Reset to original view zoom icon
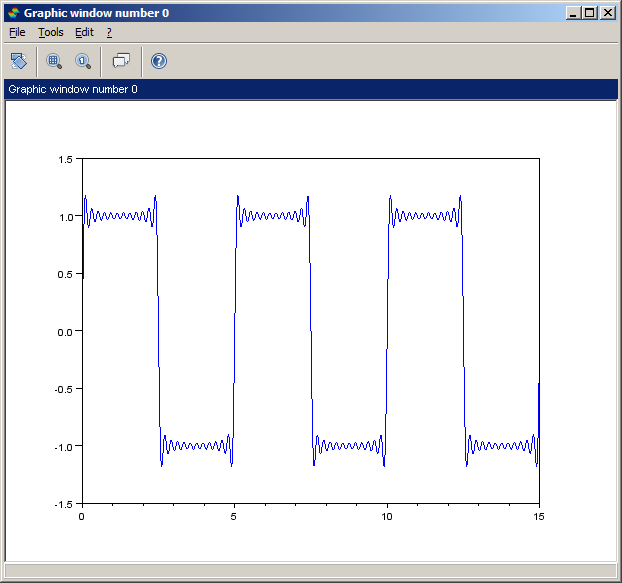 click(83, 61)
